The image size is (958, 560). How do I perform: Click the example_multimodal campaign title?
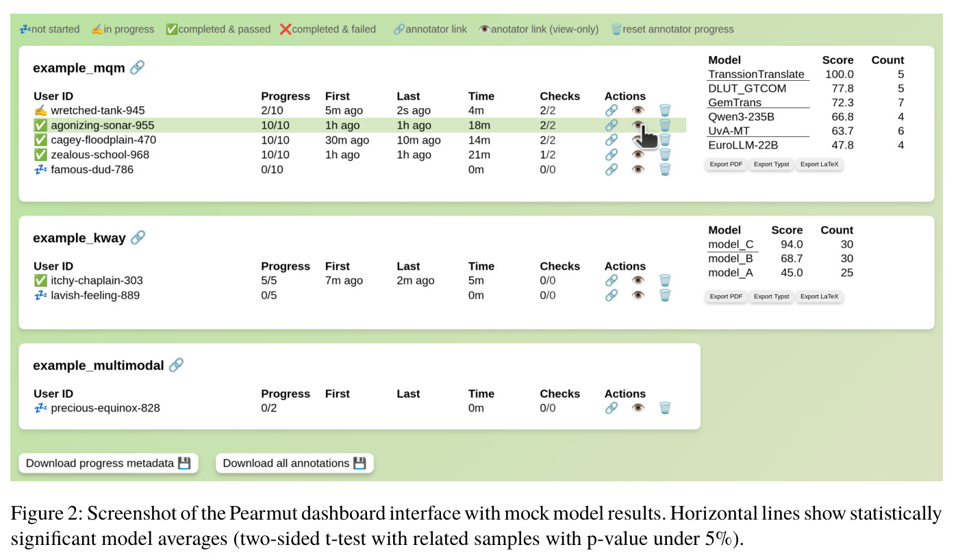pos(99,366)
